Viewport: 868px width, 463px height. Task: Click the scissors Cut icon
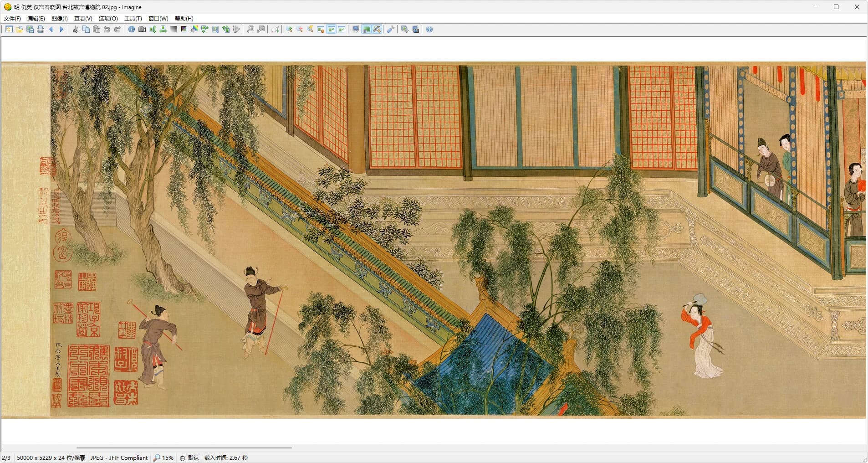(x=76, y=30)
